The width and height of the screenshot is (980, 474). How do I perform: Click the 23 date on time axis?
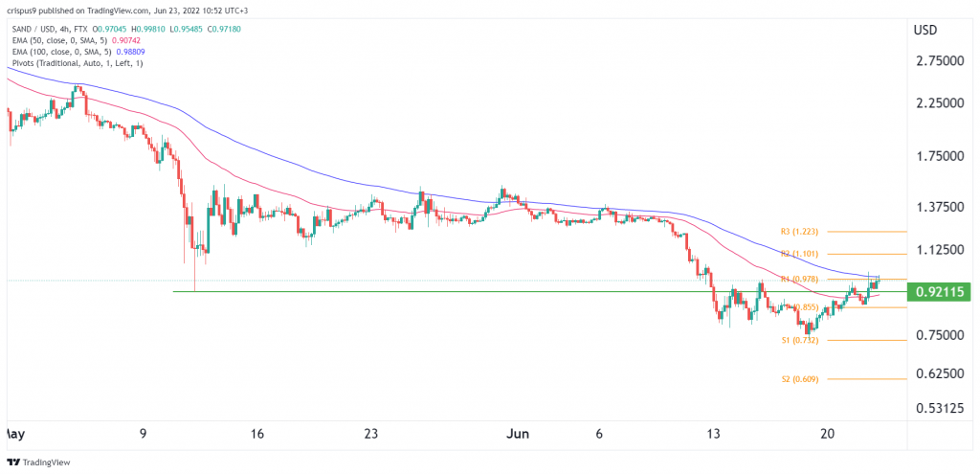click(371, 434)
